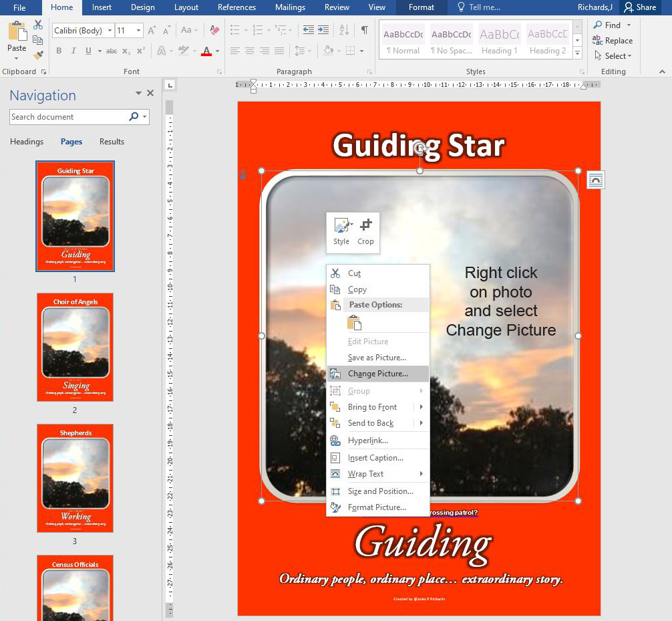The height and width of the screenshot is (621, 672).
Task: Toggle Italic formatting
Action: pyautogui.click(x=73, y=51)
